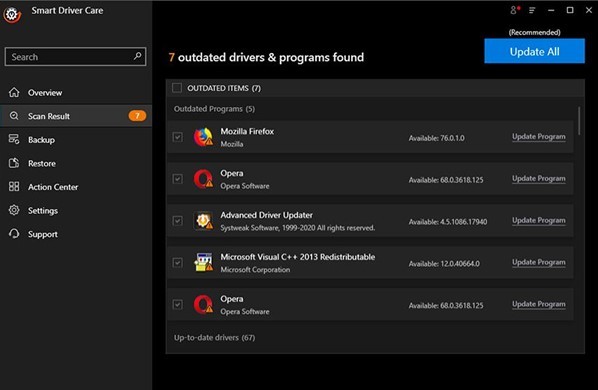Click Update Program for Mozilla Firefox
598x390 pixels.
coord(539,136)
